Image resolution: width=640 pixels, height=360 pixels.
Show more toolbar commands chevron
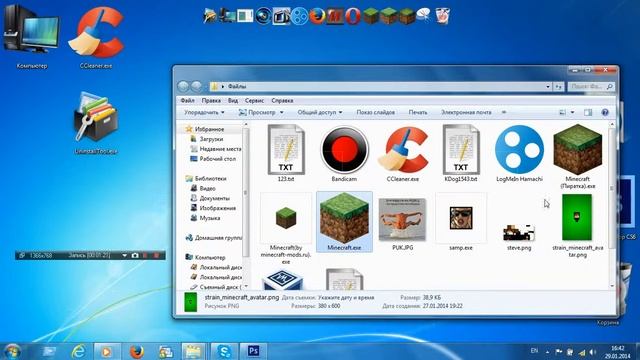pyautogui.click(x=504, y=112)
